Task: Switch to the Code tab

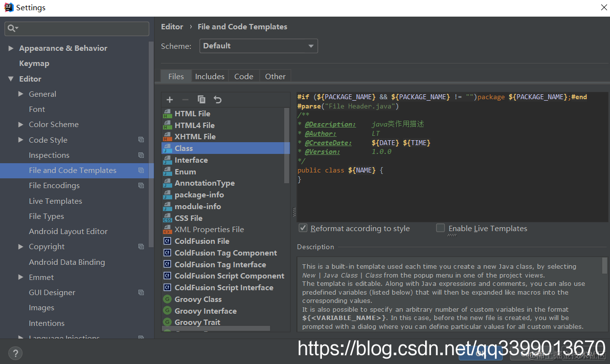Action: [x=244, y=76]
